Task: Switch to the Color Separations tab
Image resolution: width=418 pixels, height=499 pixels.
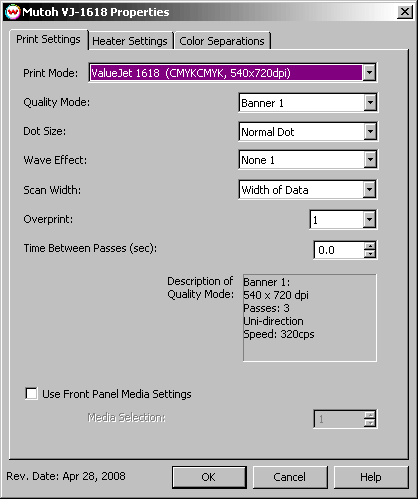Action: tap(222, 41)
